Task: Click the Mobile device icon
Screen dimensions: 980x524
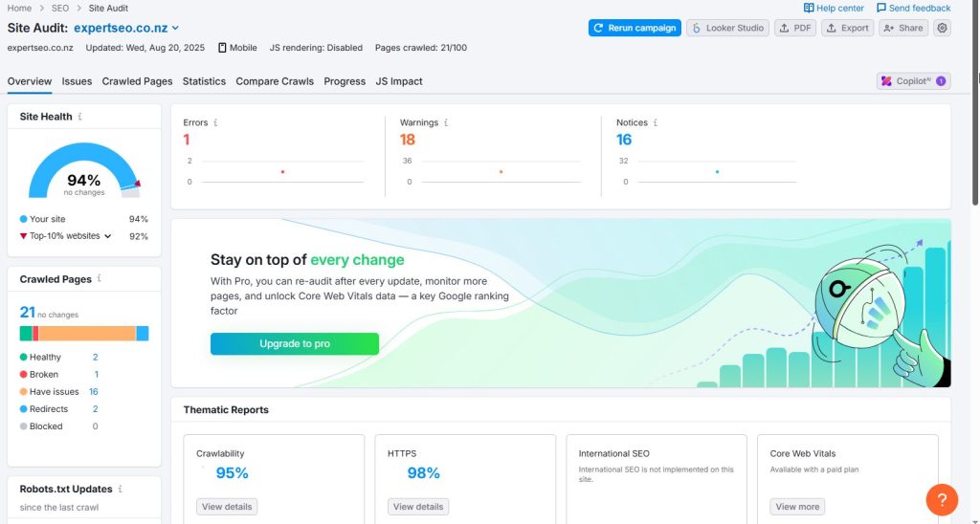Action: (x=222, y=48)
